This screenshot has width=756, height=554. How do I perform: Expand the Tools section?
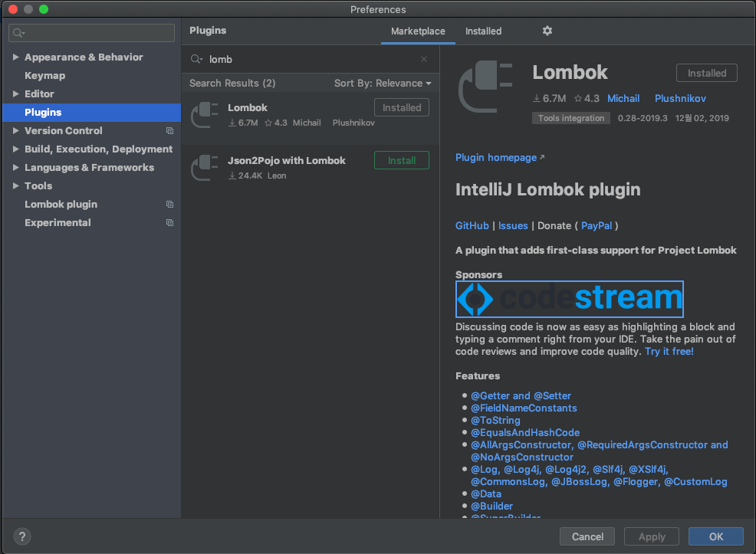coord(16,186)
